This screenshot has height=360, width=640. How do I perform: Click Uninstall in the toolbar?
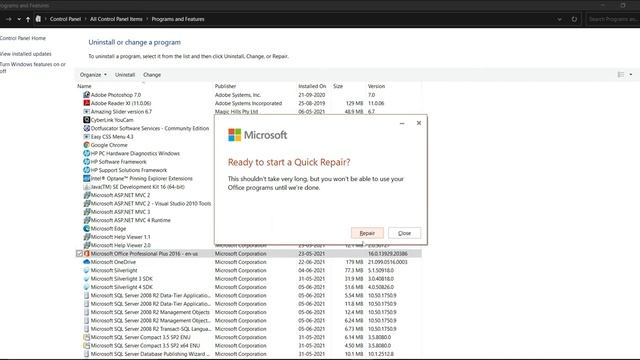point(125,75)
